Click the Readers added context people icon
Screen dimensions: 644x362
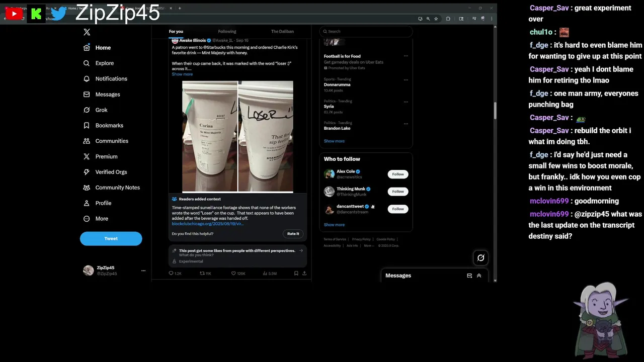click(174, 199)
